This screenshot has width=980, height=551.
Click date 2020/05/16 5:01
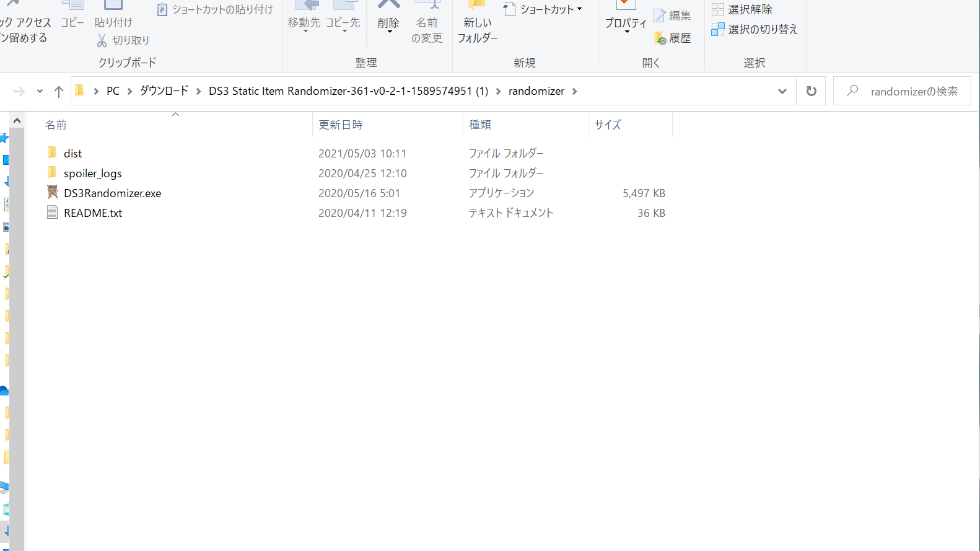coord(359,193)
